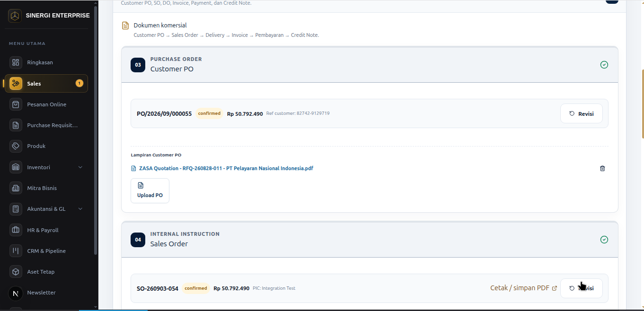The height and width of the screenshot is (311, 644).
Task: Click Ref customer: 82742-9129719 text
Action: pyautogui.click(x=298, y=113)
